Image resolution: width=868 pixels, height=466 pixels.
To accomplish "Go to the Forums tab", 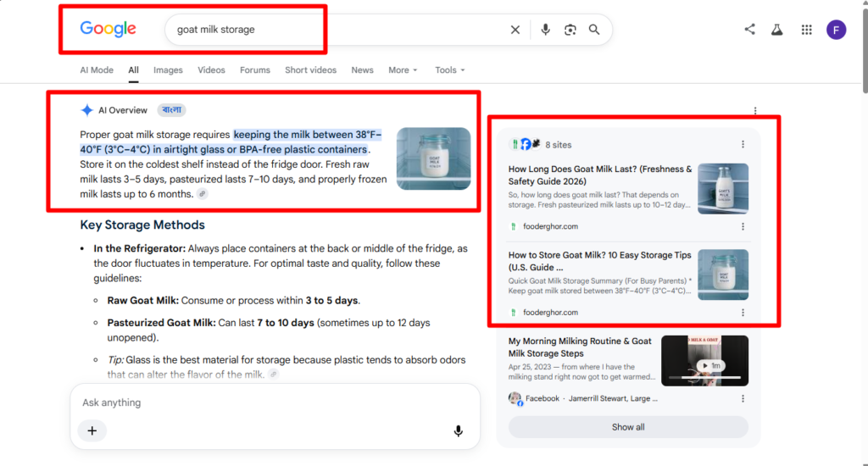I will [x=254, y=70].
